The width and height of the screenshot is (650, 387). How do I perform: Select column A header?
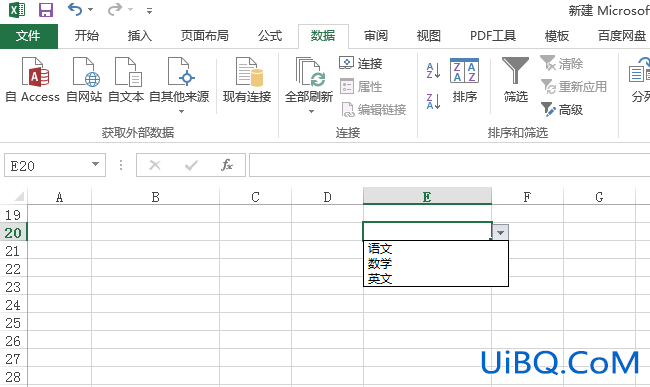coord(60,197)
